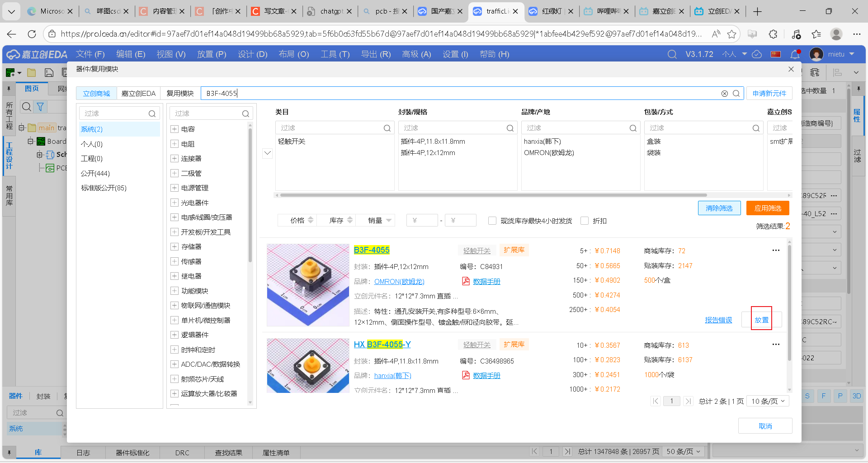Click the open folder icon in the top toolbar

31,72
